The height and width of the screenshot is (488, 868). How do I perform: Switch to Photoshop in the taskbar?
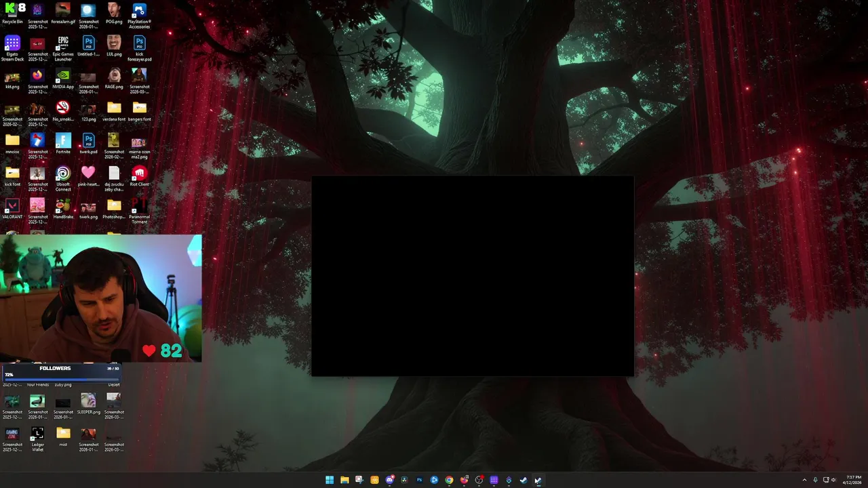click(419, 480)
